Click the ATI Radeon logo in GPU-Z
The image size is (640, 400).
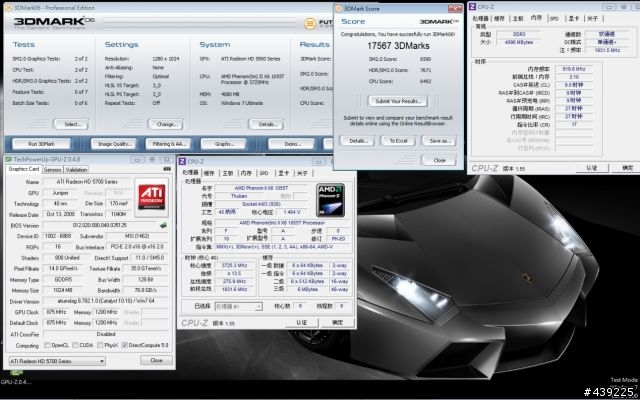click(x=151, y=197)
